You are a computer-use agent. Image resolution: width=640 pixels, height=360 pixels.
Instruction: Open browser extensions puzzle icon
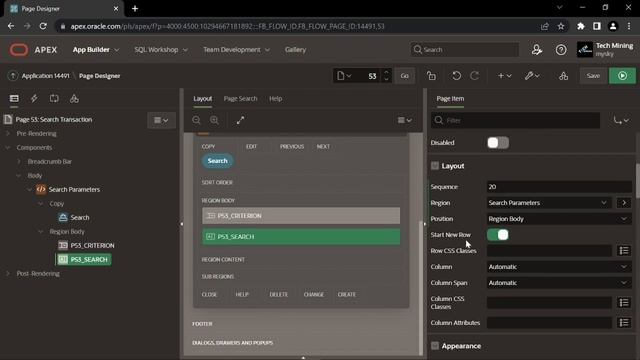pos(580,26)
